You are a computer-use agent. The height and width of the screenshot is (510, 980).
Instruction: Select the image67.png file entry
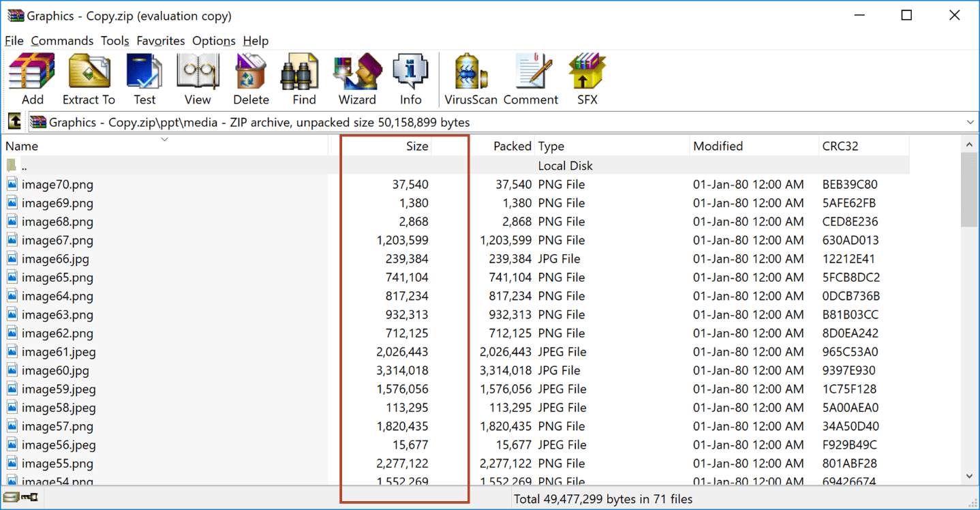coord(58,240)
